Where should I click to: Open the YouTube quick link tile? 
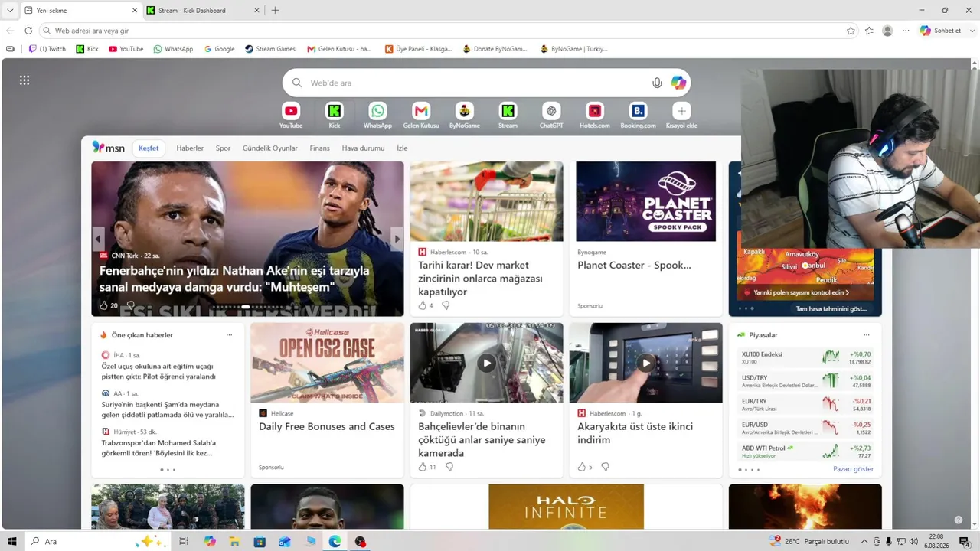pos(291,115)
